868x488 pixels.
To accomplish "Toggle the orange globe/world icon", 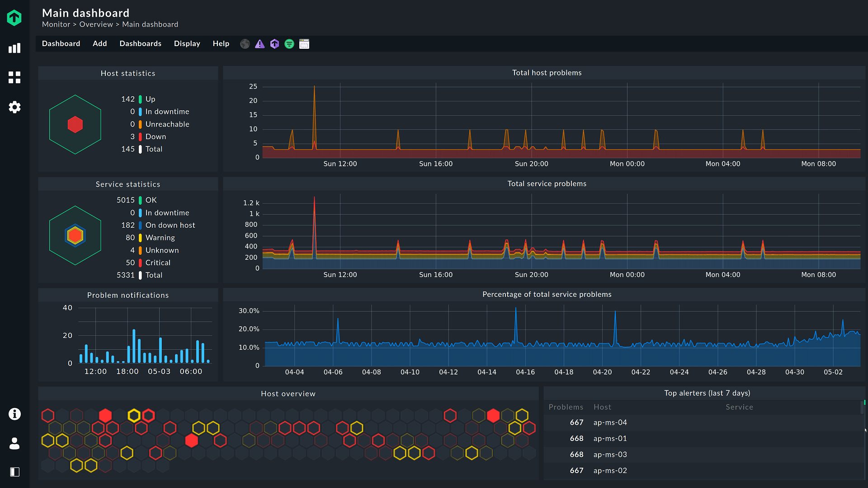I will point(245,43).
